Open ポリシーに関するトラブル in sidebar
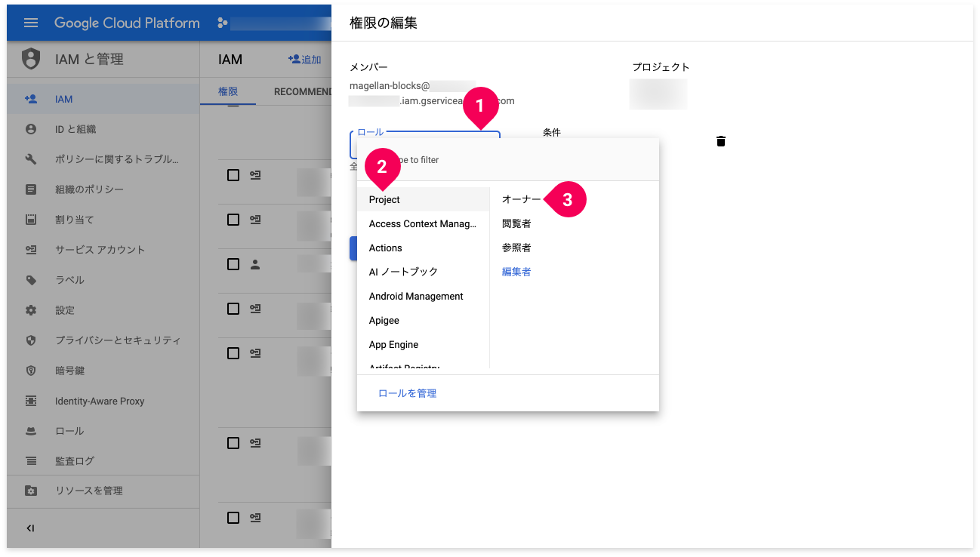 coord(103,159)
